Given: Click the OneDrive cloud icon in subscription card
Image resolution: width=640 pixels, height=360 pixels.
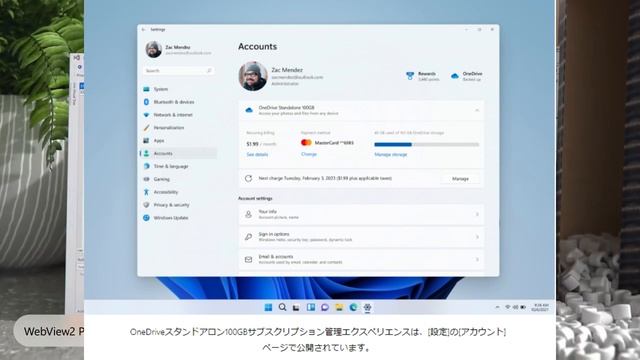Looking at the screenshot, I should coord(249,110).
